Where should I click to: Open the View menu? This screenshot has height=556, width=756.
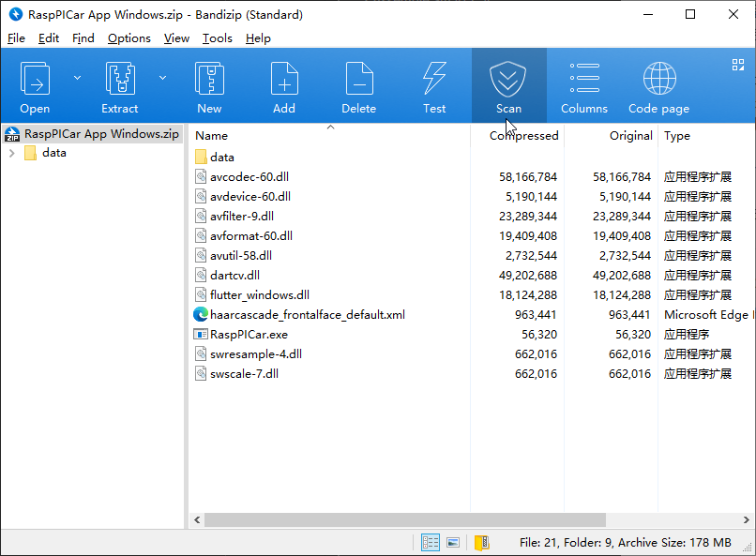point(176,38)
